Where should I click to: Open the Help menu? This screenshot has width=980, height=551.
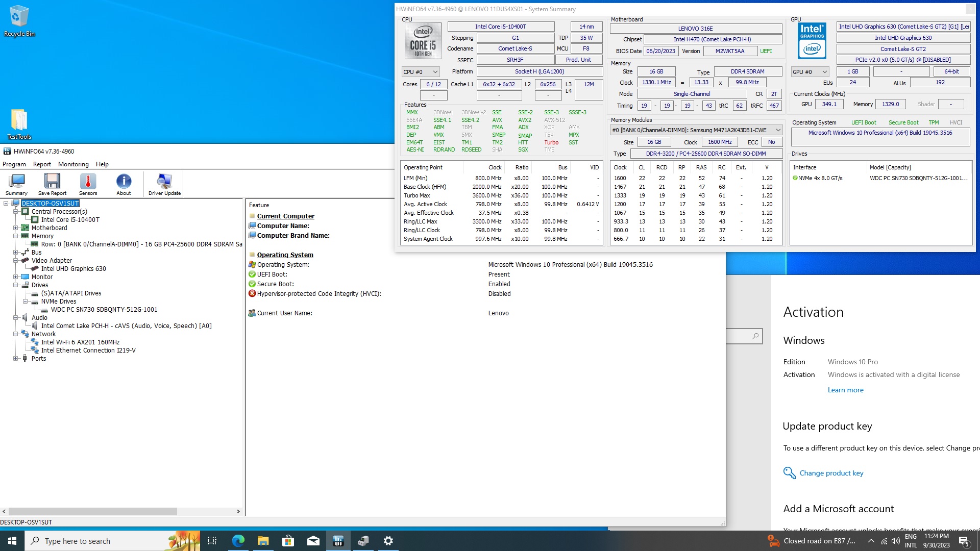tap(102, 164)
